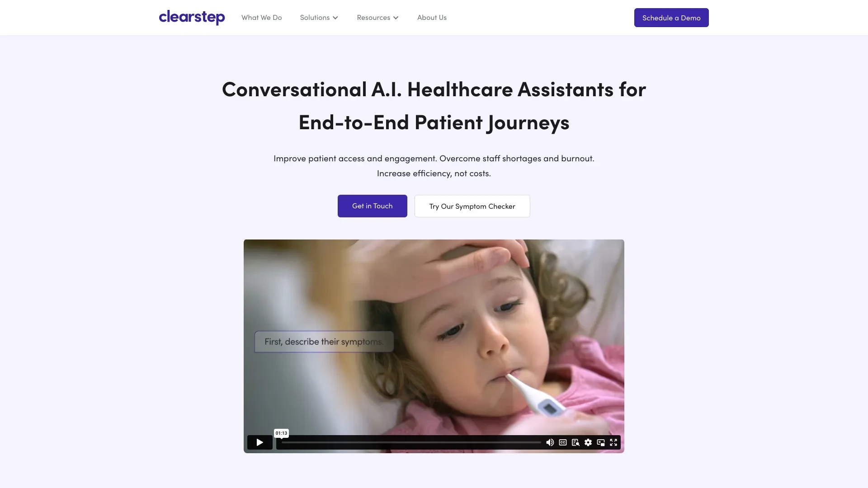
Task: Select the About Us menu item
Action: click(x=432, y=17)
